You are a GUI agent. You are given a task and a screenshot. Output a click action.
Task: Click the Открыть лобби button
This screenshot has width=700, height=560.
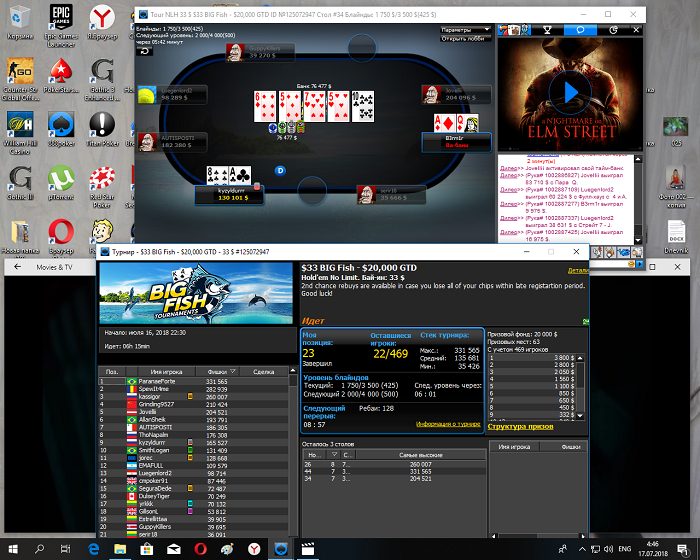coord(465,39)
